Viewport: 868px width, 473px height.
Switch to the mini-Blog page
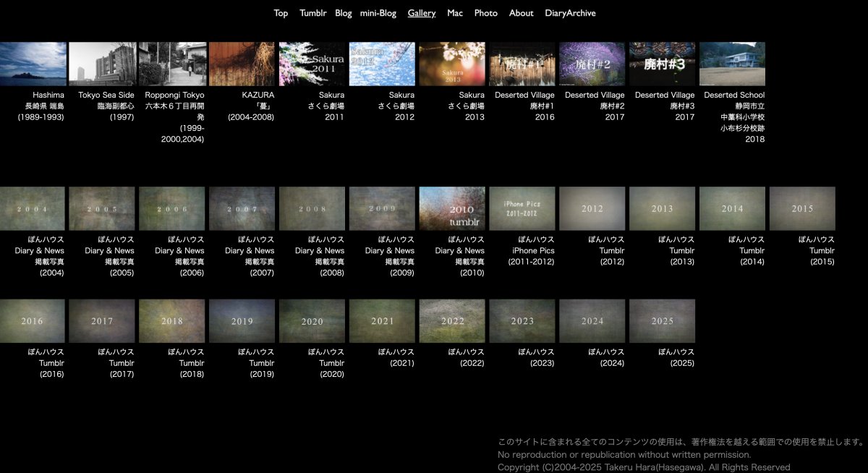pos(378,13)
